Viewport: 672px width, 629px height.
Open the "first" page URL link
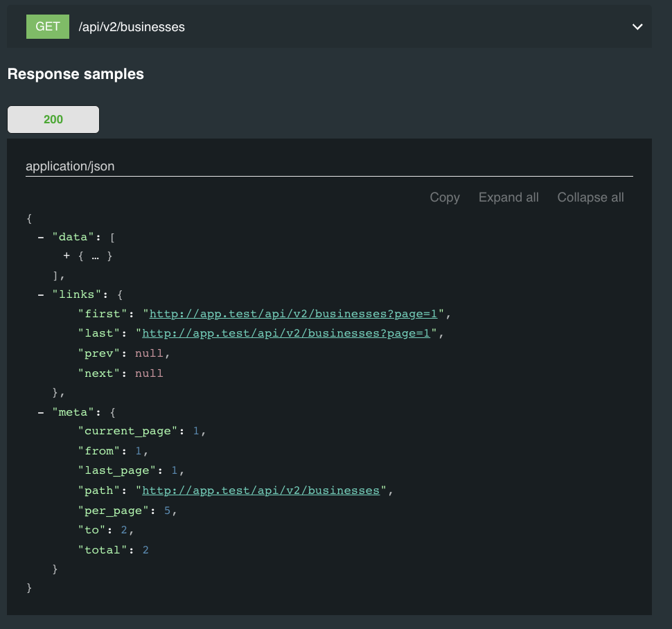(294, 314)
